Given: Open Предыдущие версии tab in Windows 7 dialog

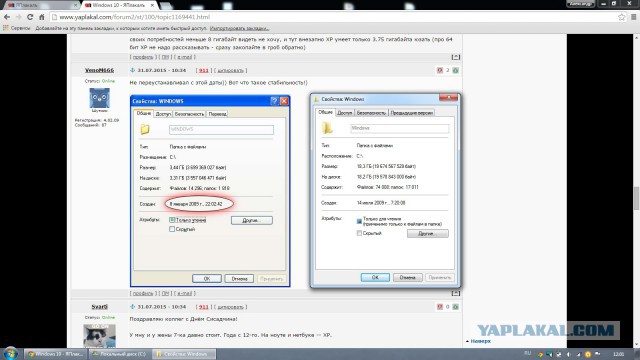Looking at the screenshot, I should [x=411, y=113].
